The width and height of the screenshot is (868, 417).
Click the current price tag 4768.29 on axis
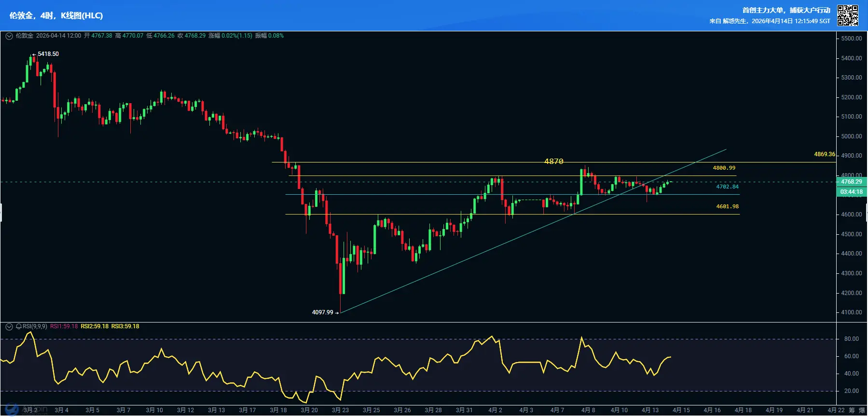tap(852, 182)
